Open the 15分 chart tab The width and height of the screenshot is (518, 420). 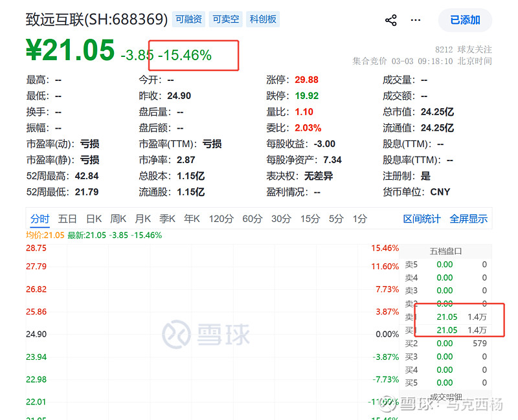coord(310,219)
